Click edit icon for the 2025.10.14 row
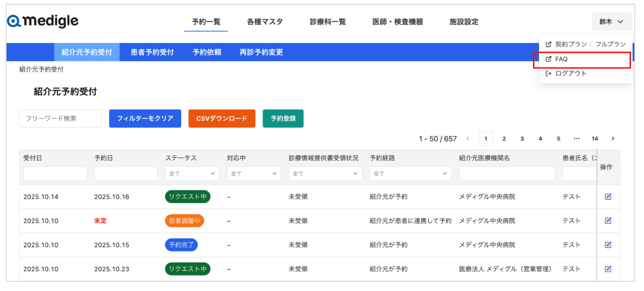Image resolution: width=644 pixels, height=291 pixels. pos(608,197)
